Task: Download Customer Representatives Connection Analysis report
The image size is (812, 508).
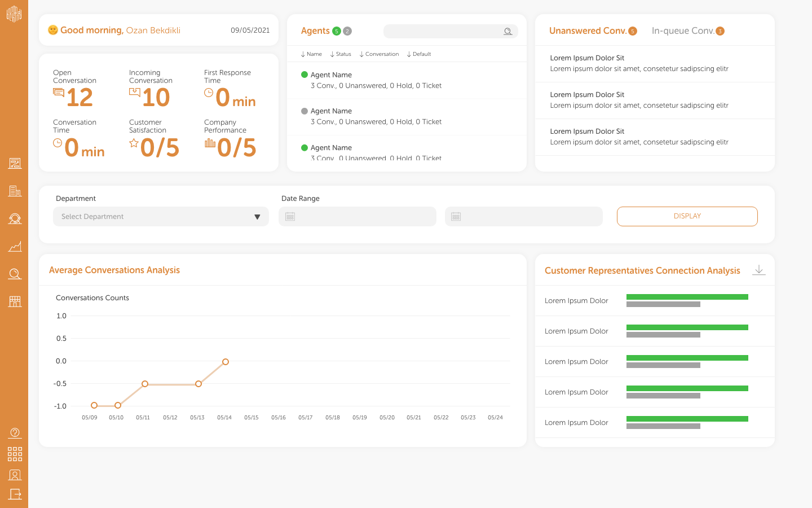Action: (x=758, y=270)
